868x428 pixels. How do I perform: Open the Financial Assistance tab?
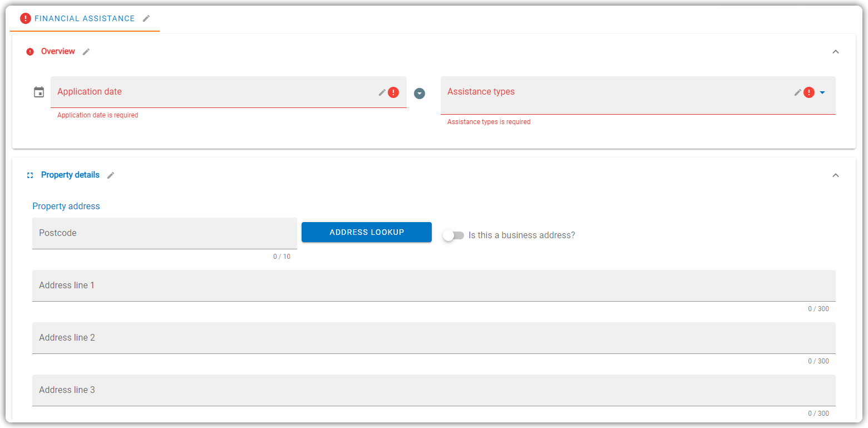85,18
